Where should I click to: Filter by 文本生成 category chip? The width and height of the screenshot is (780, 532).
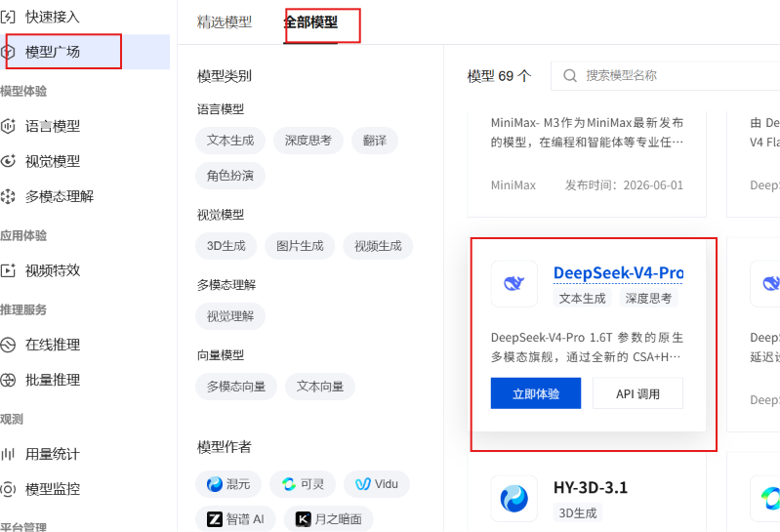(x=230, y=141)
